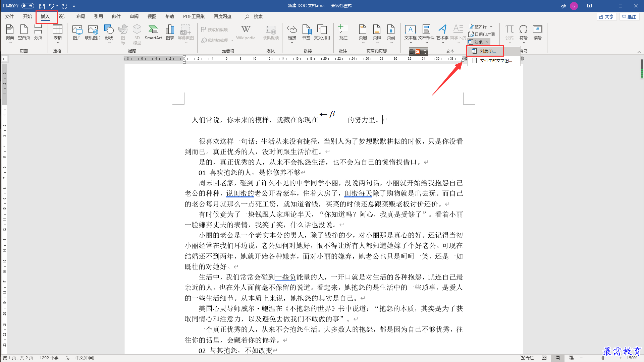644x362 pixels.
Task: Switch to Read Mode view
Action: (x=544, y=358)
